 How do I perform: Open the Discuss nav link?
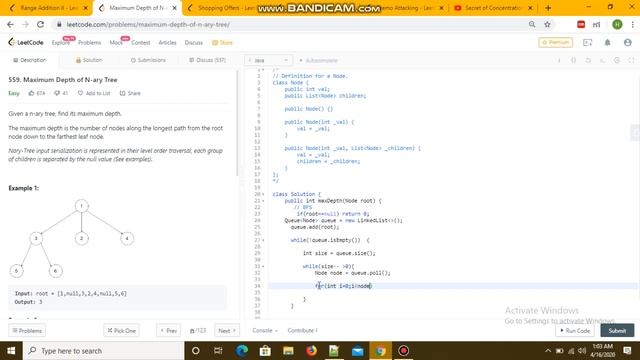click(193, 42)
